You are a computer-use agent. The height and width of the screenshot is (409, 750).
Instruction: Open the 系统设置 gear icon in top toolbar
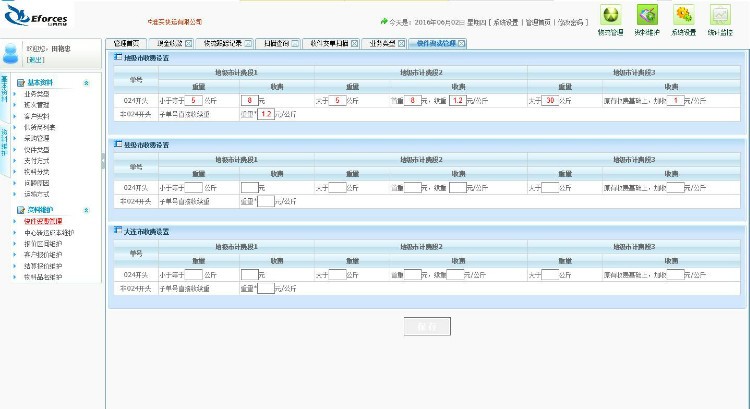(684, 15)
